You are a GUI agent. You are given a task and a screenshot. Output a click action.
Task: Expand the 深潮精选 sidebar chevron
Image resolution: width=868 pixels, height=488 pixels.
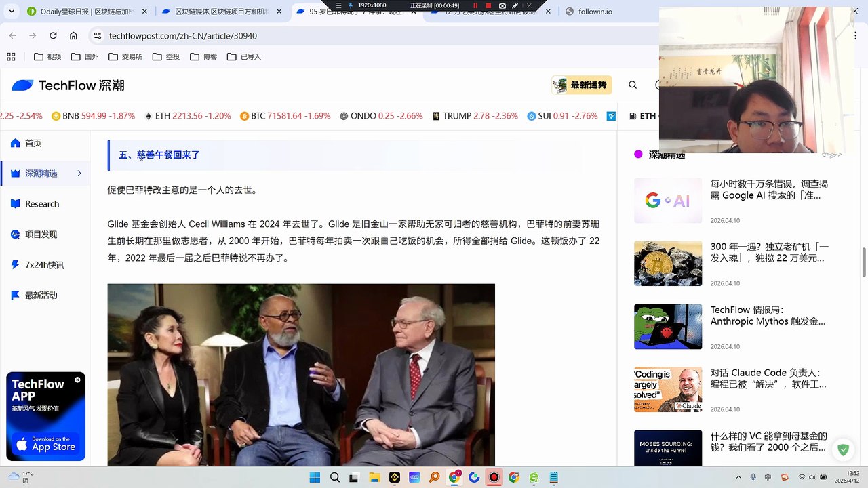[79, 174]
